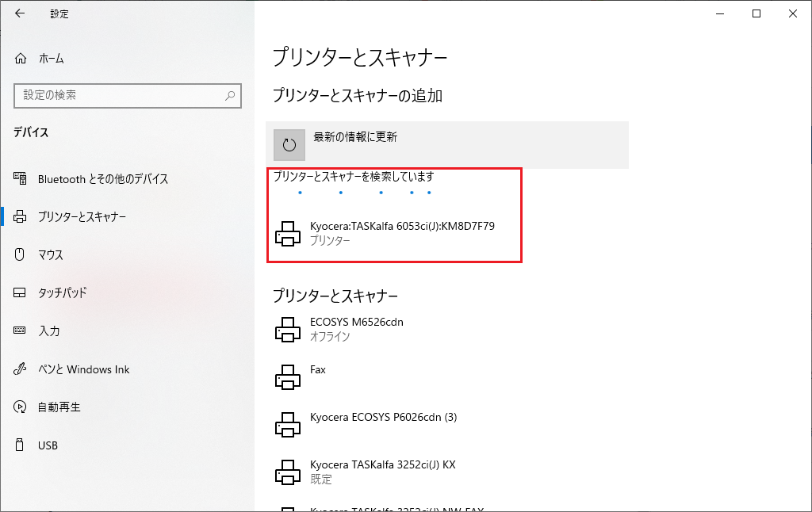Click the USB icon in sidebar
This screenshot has width=812, height=512.
click(21, 445)
